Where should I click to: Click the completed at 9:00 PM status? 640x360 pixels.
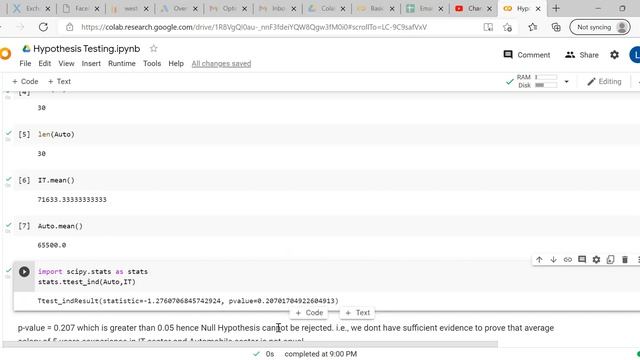click(x=320, y=354)
